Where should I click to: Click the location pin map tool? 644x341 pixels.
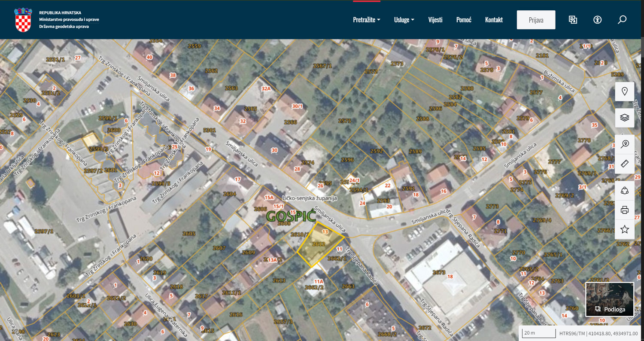[625, 91]
